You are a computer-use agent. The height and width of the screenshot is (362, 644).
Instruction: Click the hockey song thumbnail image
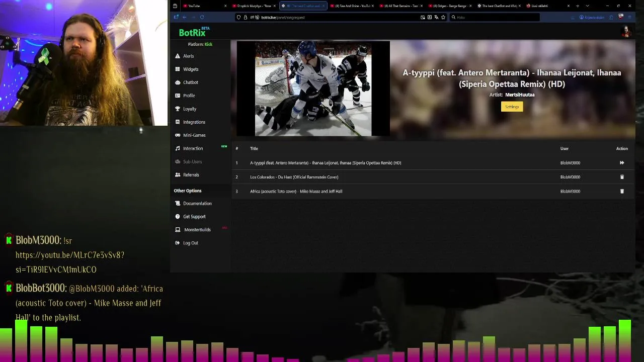click(x=313, y=88)
